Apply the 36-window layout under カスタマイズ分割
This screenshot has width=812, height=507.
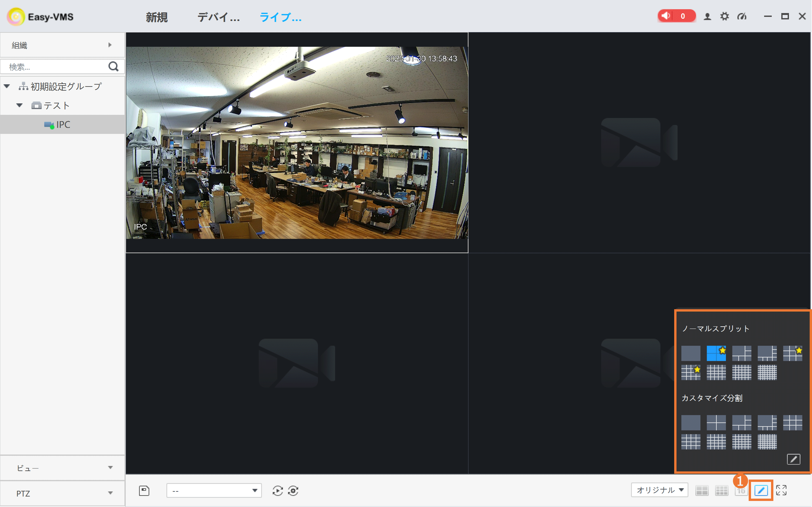coord(741,442)
